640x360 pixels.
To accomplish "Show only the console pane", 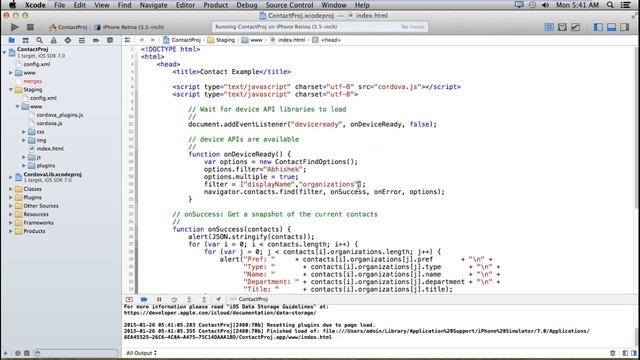I will 633,353.
